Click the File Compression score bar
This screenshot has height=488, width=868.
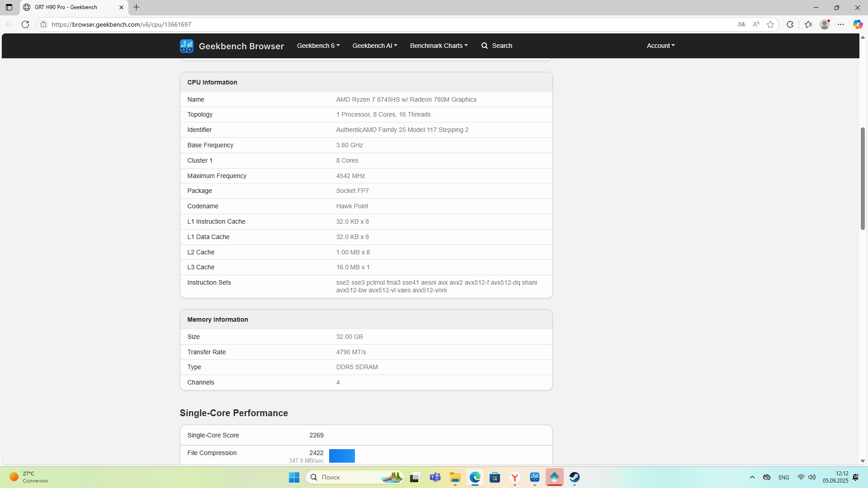342,455
